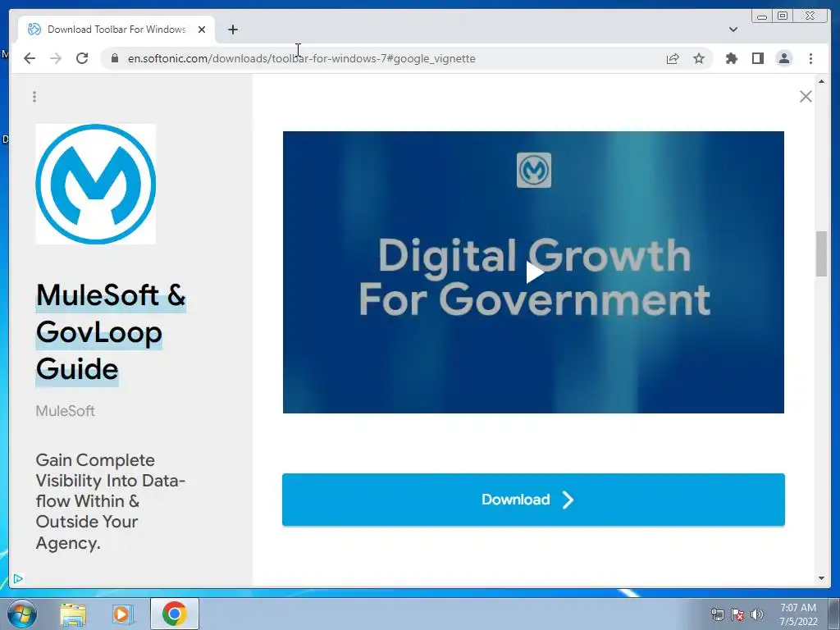Click the Gain Complete Visibility description text
840x630 pixels.
111,501
